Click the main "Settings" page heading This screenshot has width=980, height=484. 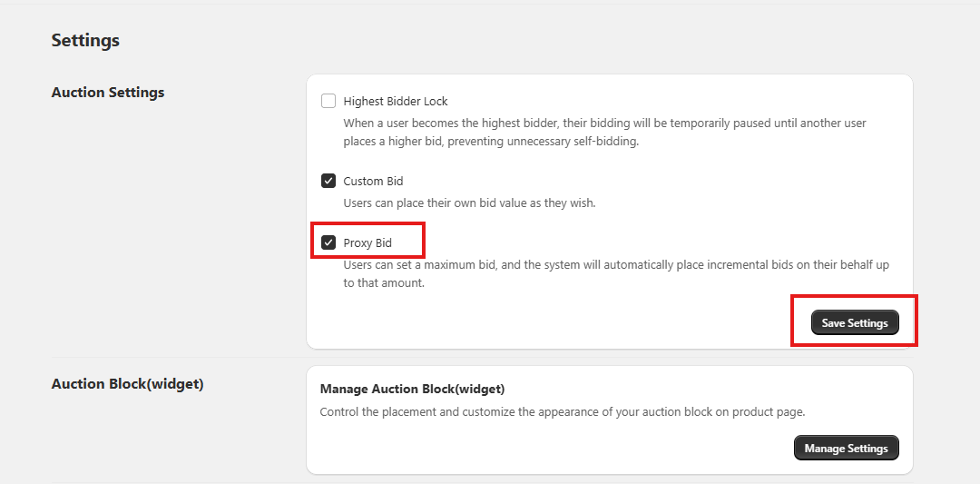click(x=85, y=40)
